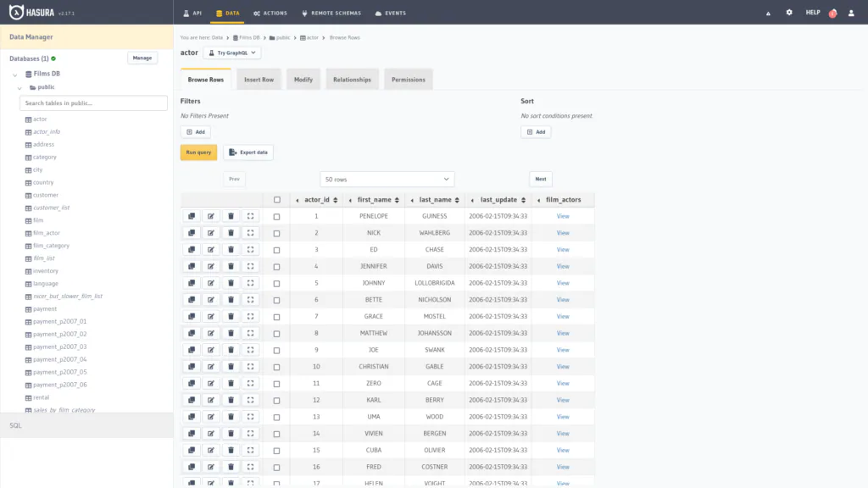Open the 50 rows dropdown
Screen dimensions: 868x488
pyautogui.click(x=387, y=180)
